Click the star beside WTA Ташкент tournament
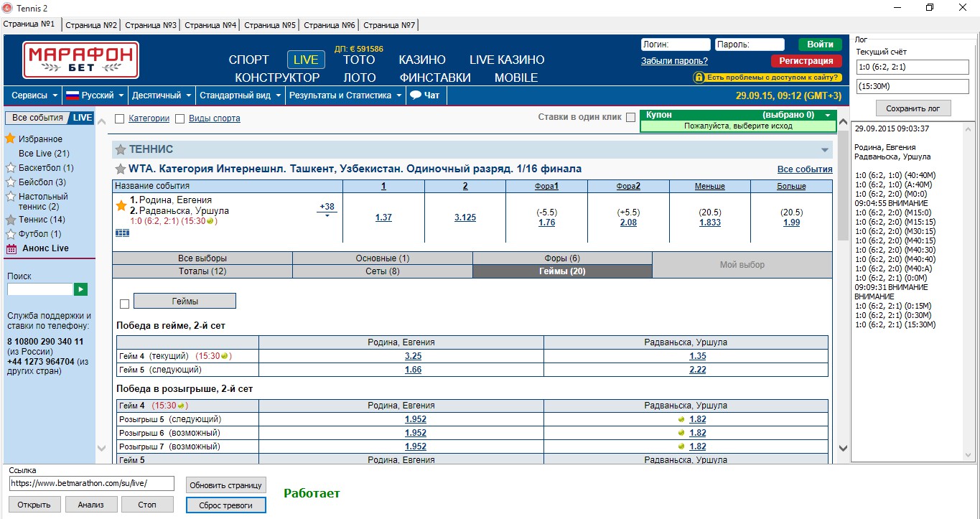980x519 pixels. [121, 169]
